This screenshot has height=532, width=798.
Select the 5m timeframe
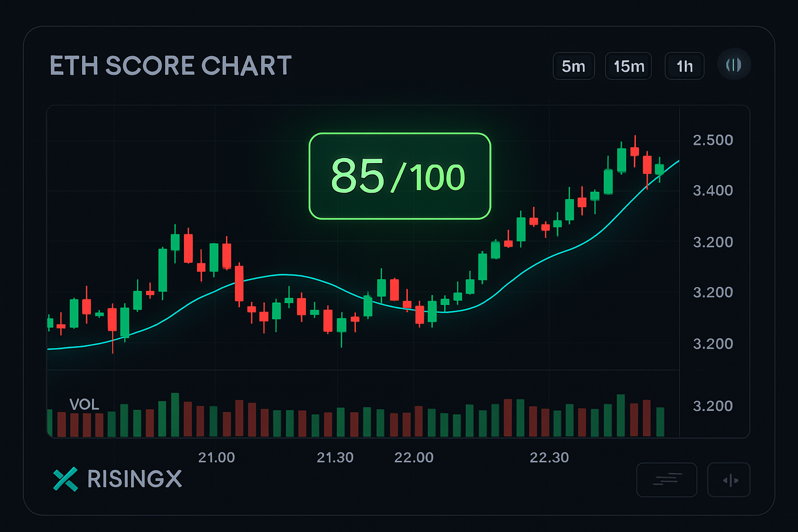(574, 66)
